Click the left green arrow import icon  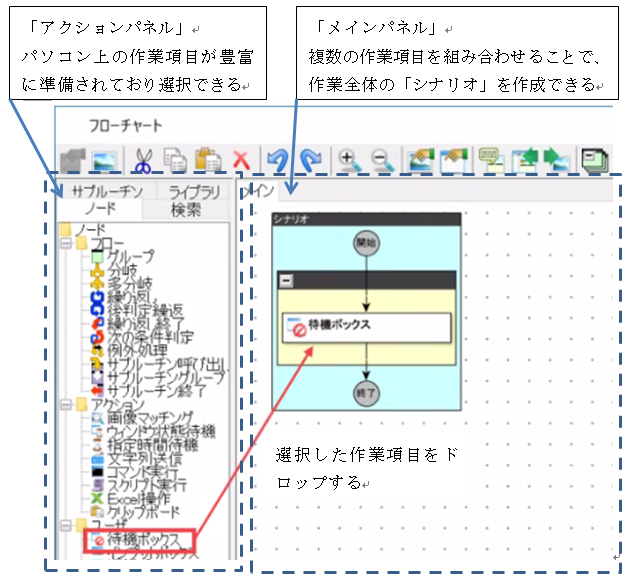pyautogui.click(x=524, y=160)
